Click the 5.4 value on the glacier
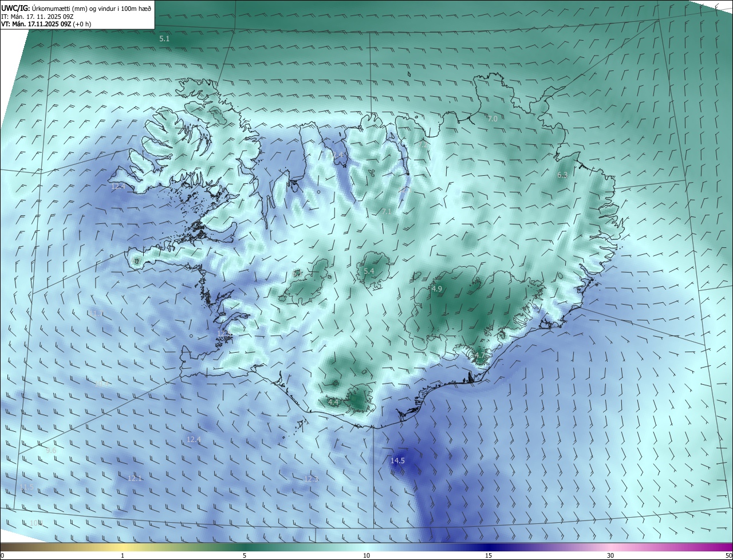733x560 pixels. pos(369,271)
